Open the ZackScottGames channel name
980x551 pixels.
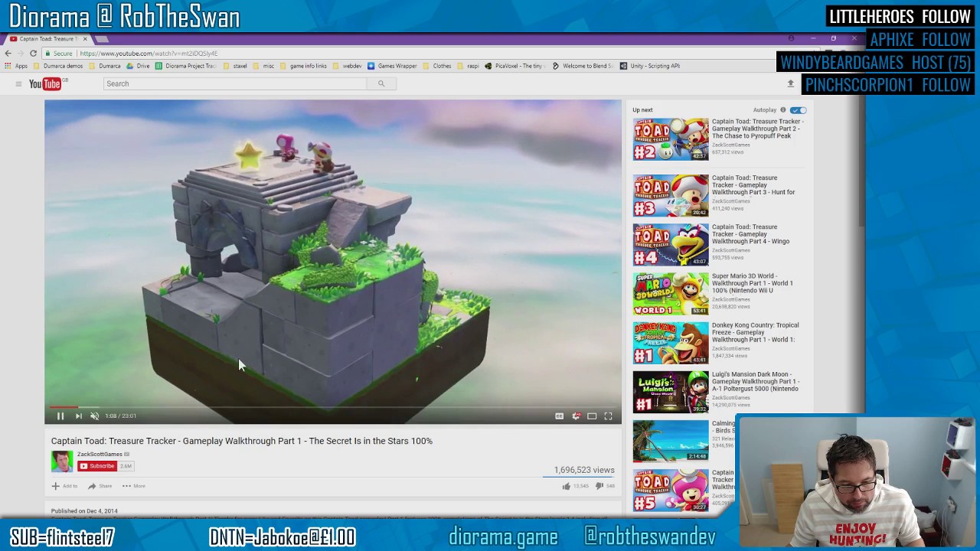(x=100, y=455)
